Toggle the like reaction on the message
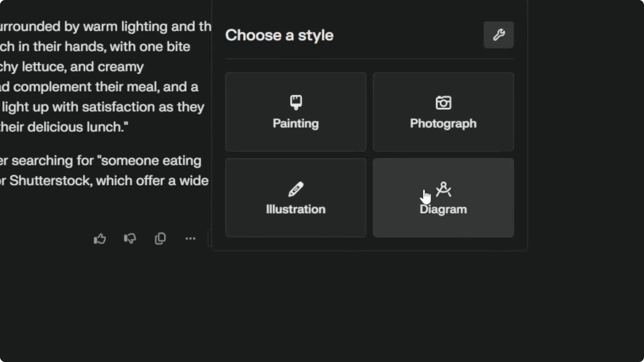The image size is (644, 362). pos(100,239)
